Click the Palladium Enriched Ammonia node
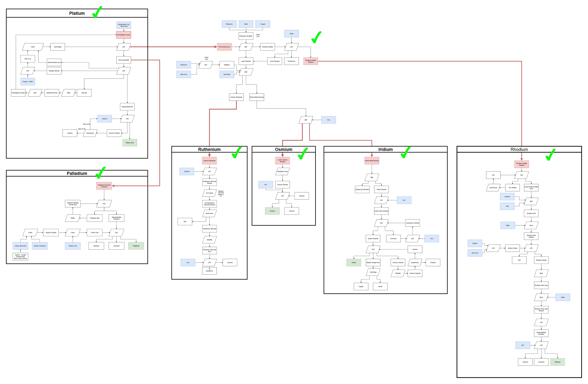 pos(104,186)
